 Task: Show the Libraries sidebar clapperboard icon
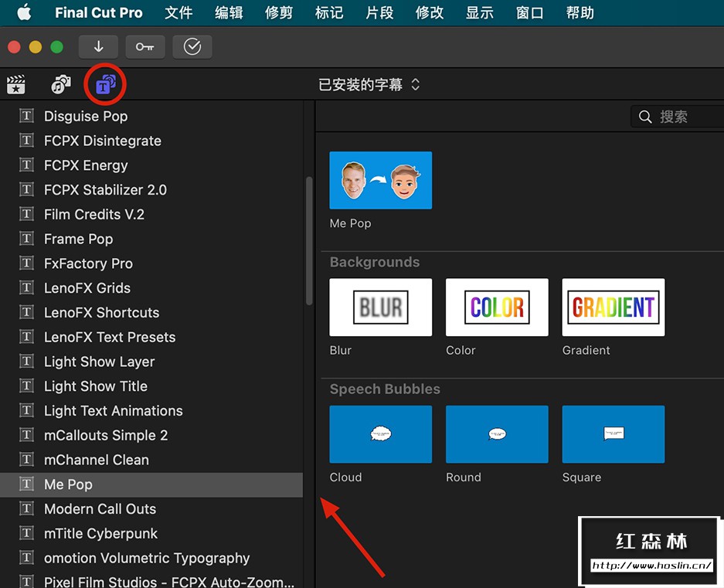(16, 84)
